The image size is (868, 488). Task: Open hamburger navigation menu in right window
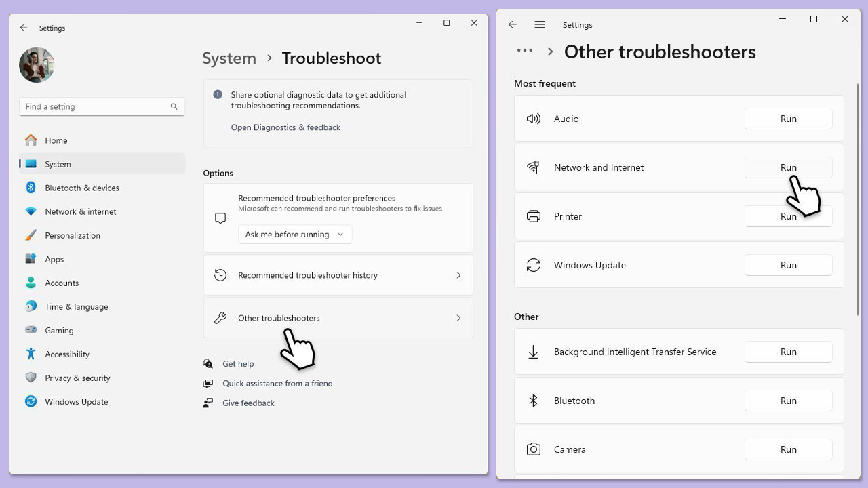point(540,24)
